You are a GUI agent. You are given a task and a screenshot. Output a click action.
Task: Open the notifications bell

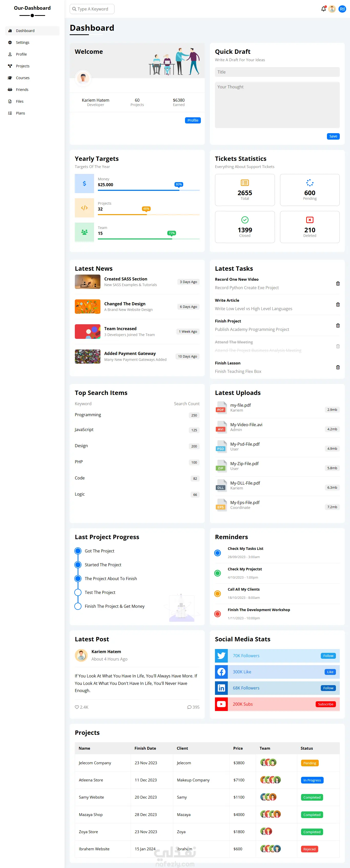[x=323, y=9]
